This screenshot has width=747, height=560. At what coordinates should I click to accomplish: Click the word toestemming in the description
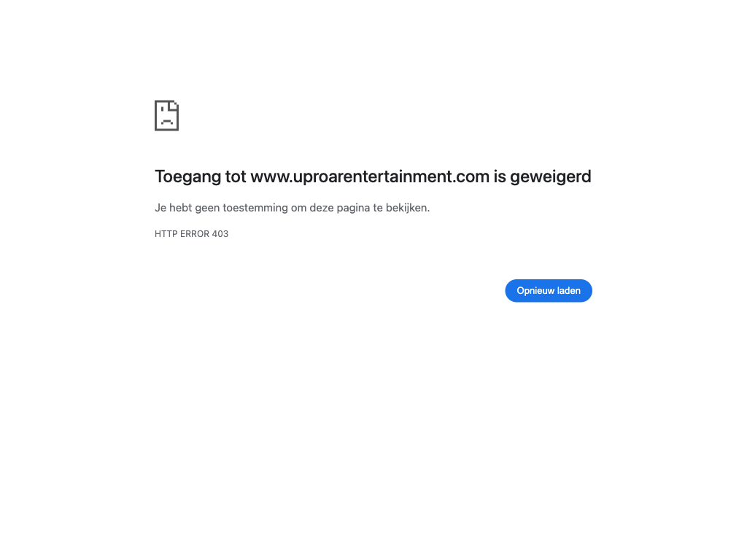pyautogui.click(x=255, y=208)
